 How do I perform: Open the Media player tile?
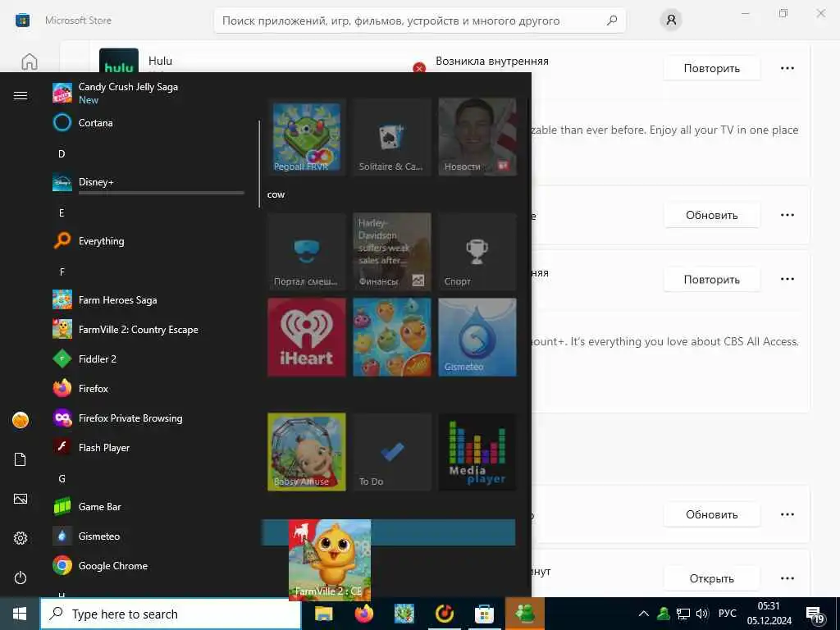[x=477, y=452]
